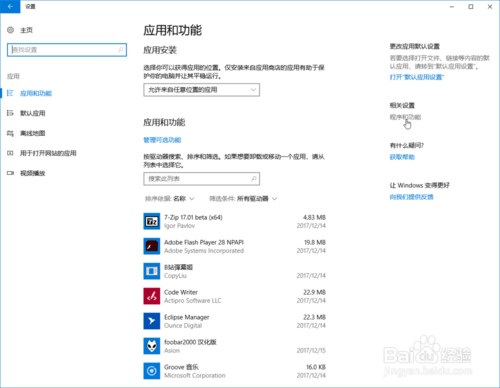Open the 主页 home gear icon
This screenshot has width=500, height=388.
pyautogui.click(x=10, y=30)
